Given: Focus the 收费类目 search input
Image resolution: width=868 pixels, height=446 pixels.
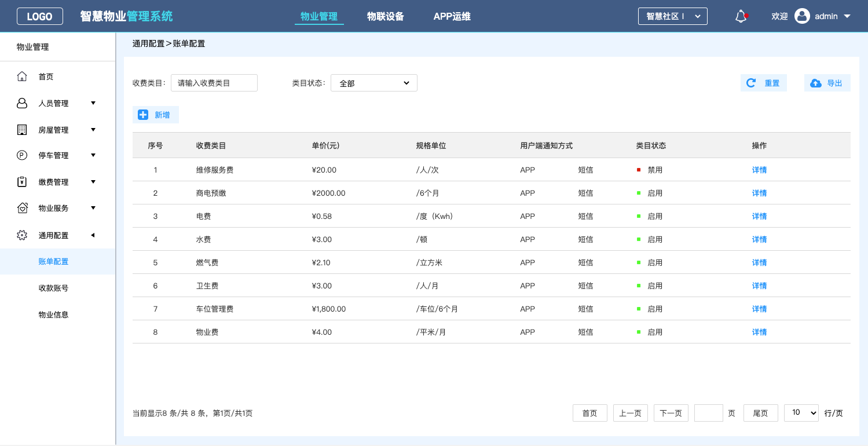Looking at the screenshot, I should (214, 83).
